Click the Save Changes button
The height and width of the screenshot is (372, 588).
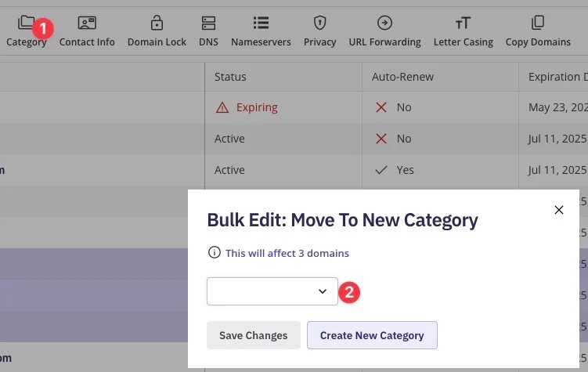(x=254, y=335)
